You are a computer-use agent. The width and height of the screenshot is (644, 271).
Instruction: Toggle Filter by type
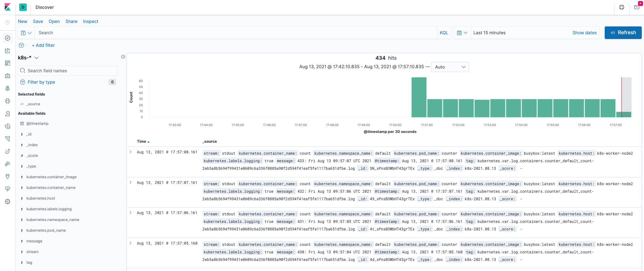coord(41,82)
